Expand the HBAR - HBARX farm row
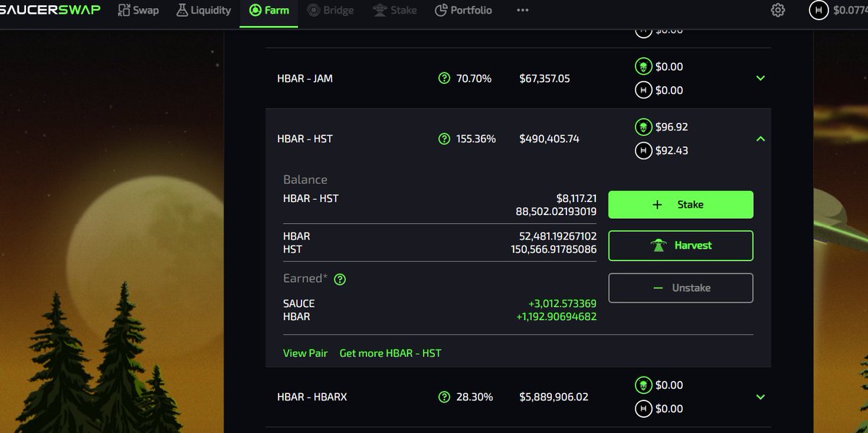The height and width of the screenshot is (433, 868). 760,397
